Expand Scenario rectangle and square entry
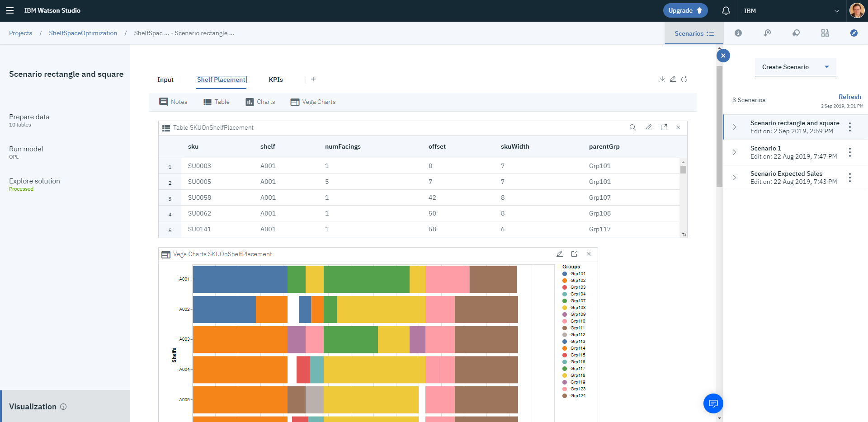This screenshot has width=868, height=422. pos(735,127)
